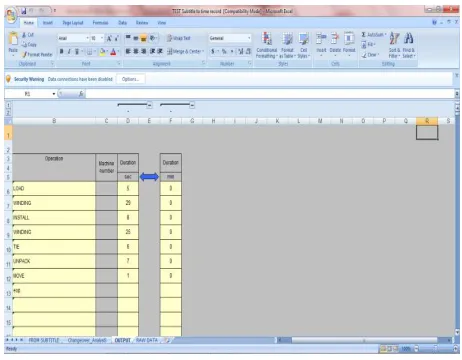Open the Office button menu
The image size is (462, 360).
pyautogui.click(x=11, y=15)
